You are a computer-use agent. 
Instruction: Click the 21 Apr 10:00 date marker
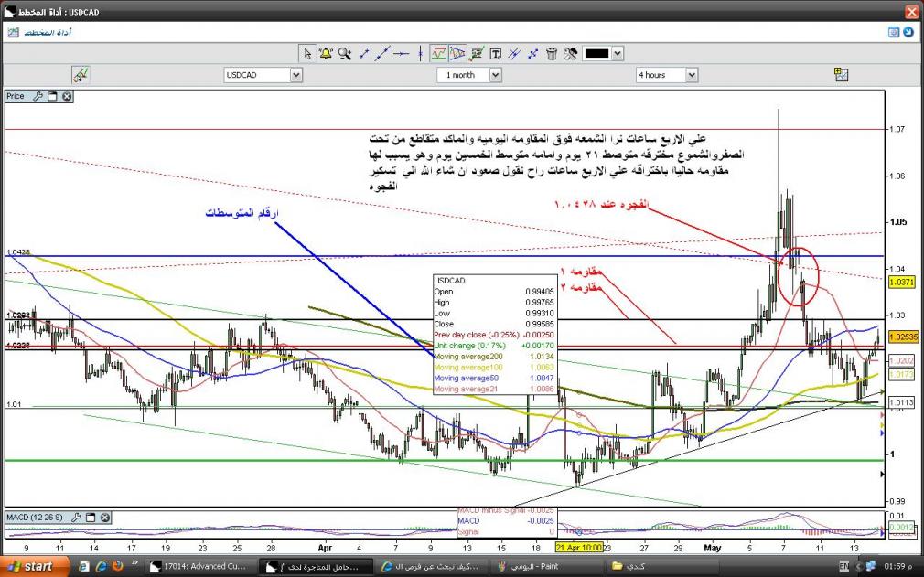point(577,548)
